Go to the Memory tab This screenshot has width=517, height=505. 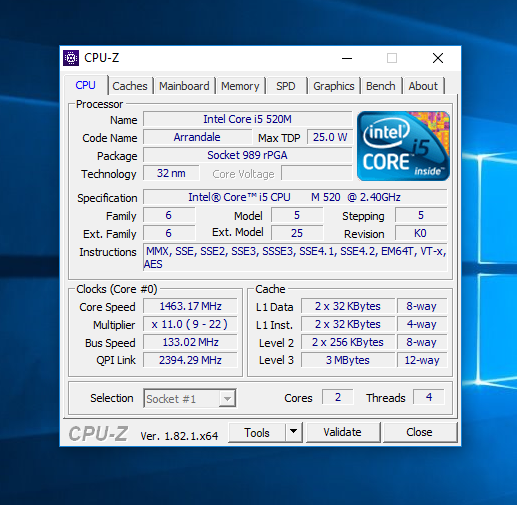pyautogui.click(x=240, y=86)
